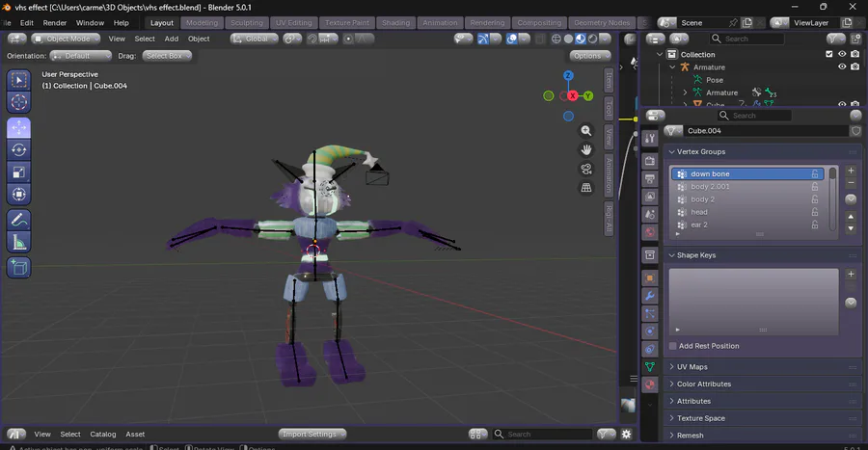Switch to wireframe viewport shading
This screenshot has height=450, width=868.
(x=556, y=39)
